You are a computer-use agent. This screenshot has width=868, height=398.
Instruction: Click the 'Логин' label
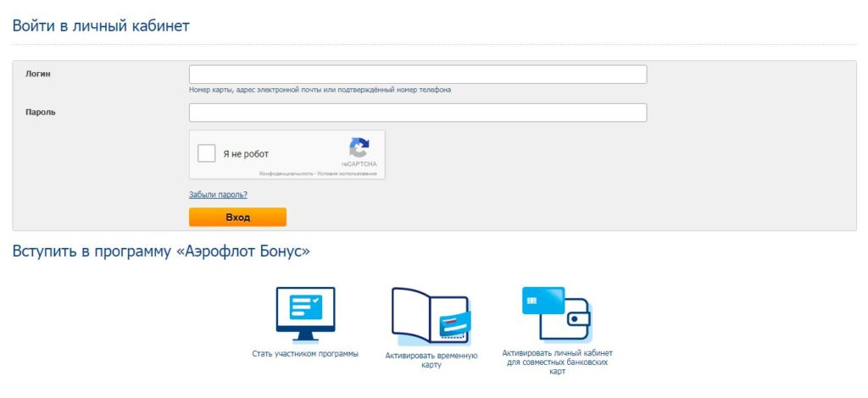(x=38, y=74)
